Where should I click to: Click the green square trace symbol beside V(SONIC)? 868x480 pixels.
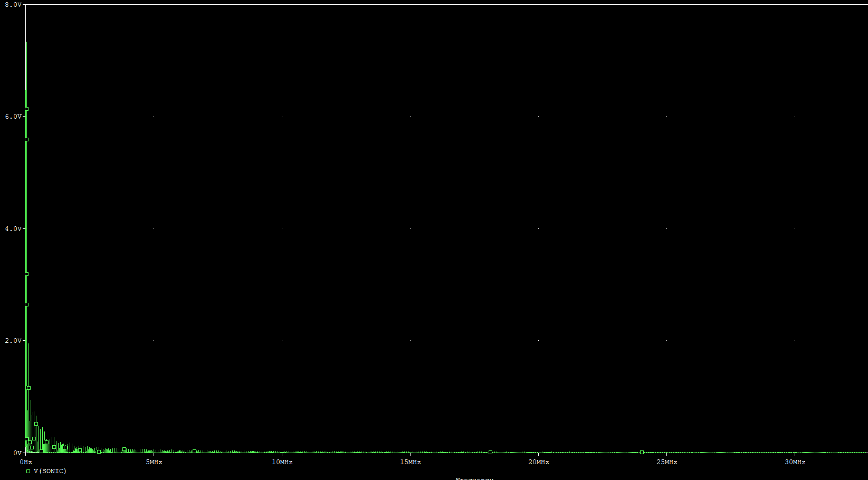pos(28,472)
